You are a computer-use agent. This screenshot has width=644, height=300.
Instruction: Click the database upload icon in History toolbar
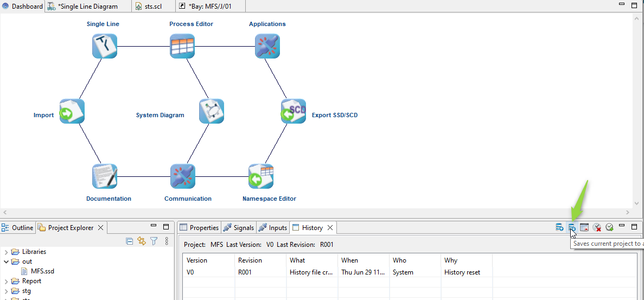tap(559, 227)
